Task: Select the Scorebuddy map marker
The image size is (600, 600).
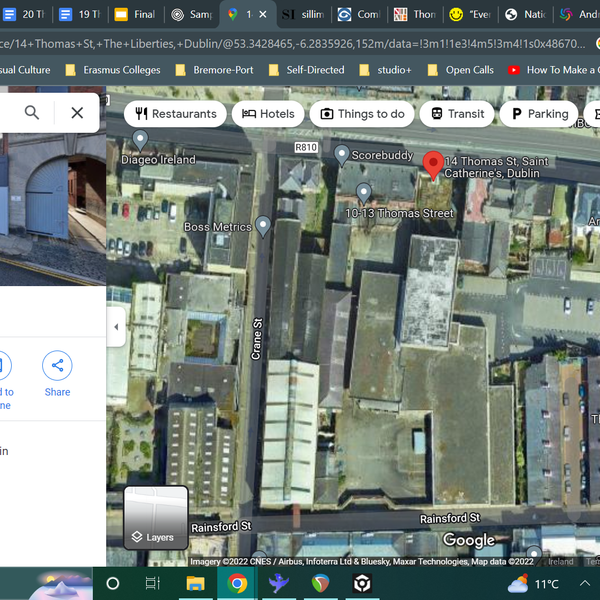Action: [x=342, y=155]
